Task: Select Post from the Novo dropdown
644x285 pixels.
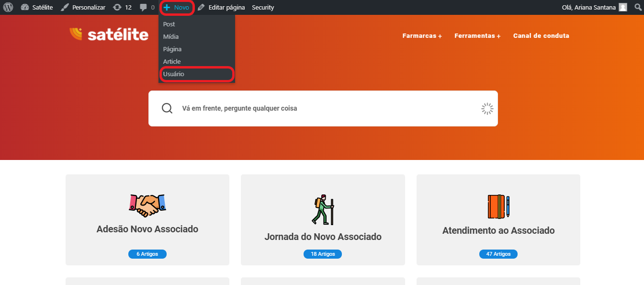Action: [169, 24]
